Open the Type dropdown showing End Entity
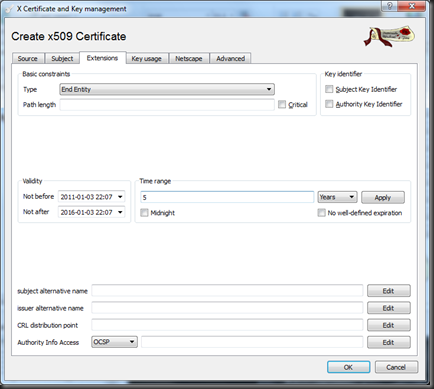This screenshot has width=434, height=389. coord(167,89)
